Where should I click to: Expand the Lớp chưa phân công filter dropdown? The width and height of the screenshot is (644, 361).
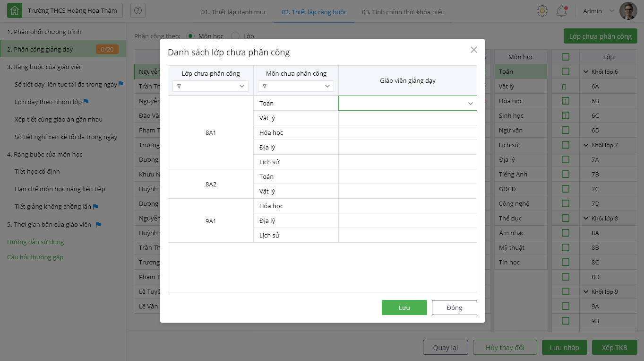pyautogui.click(x=242, y=86)
